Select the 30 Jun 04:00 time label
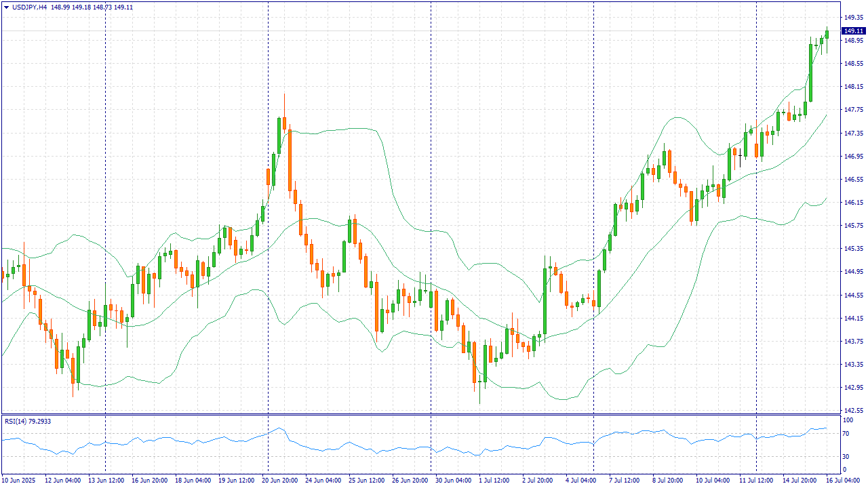868x488 pixels. click(453, 480)
